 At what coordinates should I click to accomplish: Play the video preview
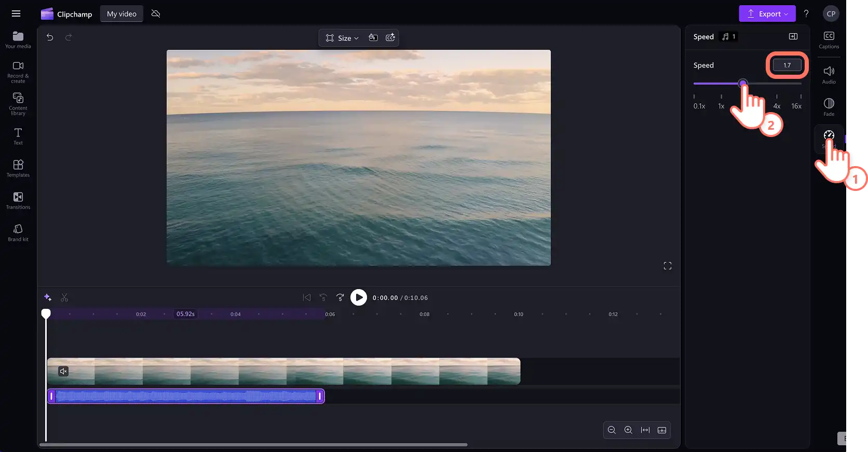pos(359,297)
